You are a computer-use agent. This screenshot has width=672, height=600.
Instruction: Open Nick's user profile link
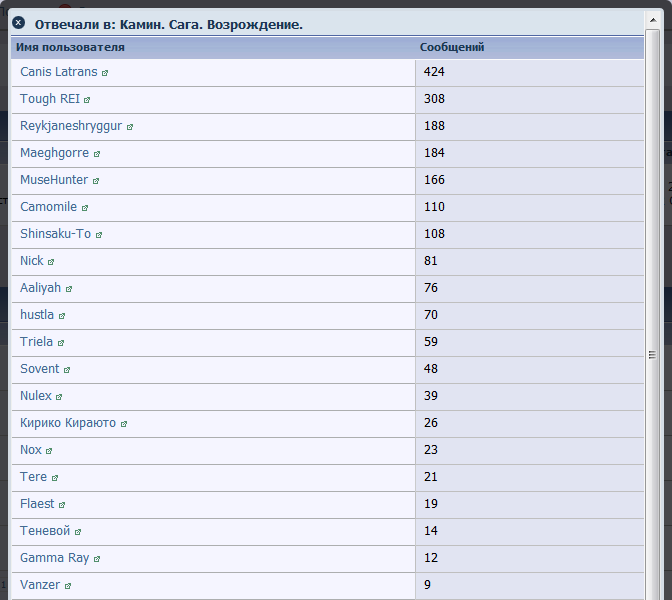tap(32, 261)
